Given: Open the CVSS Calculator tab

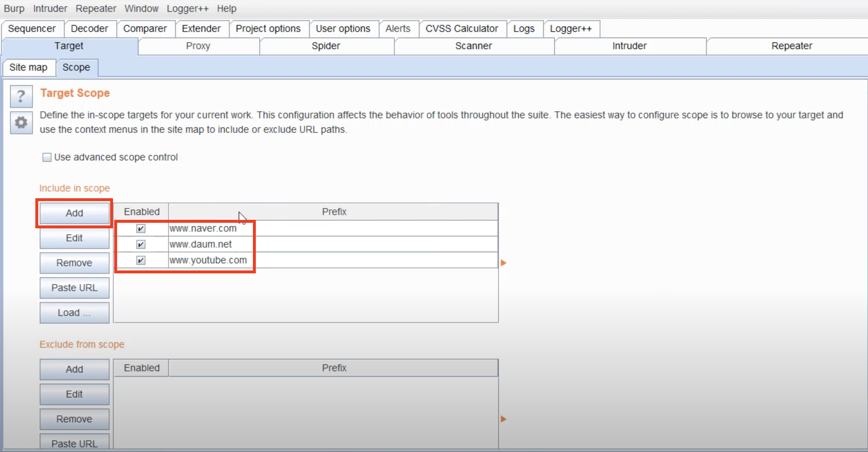Looking at the screenshot, I should click(x=461, y=29).
